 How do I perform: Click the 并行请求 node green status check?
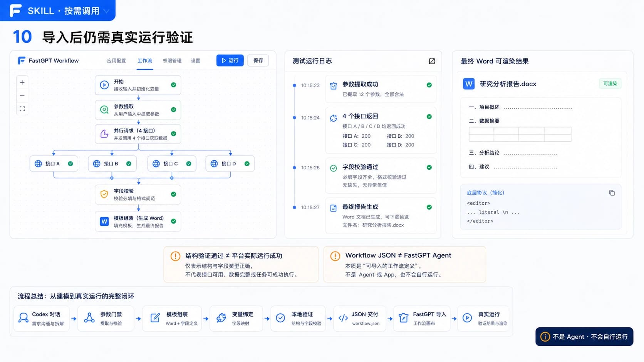coord(174,134)
